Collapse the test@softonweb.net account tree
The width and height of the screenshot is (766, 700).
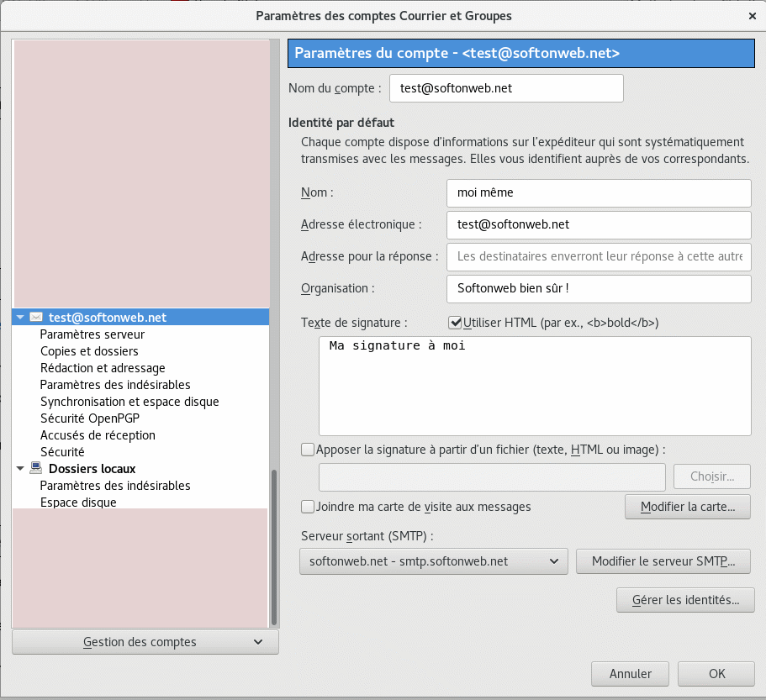pyautogui.click(x=21, y=318)
